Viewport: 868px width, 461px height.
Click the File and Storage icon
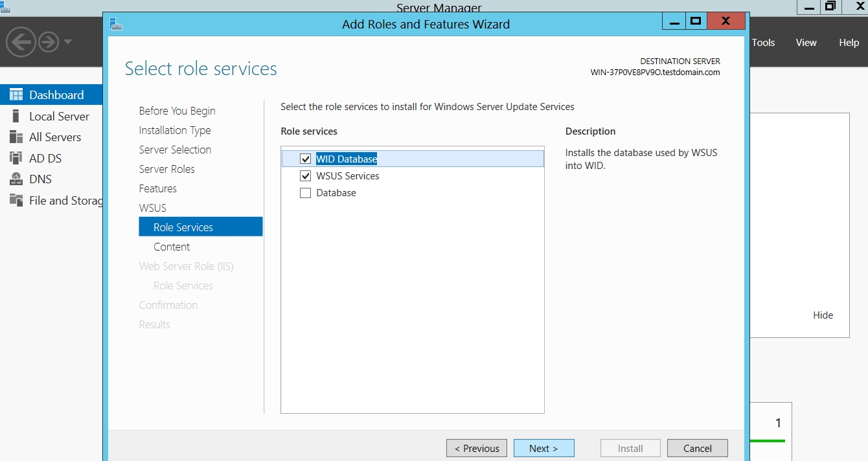coord(16,201)
